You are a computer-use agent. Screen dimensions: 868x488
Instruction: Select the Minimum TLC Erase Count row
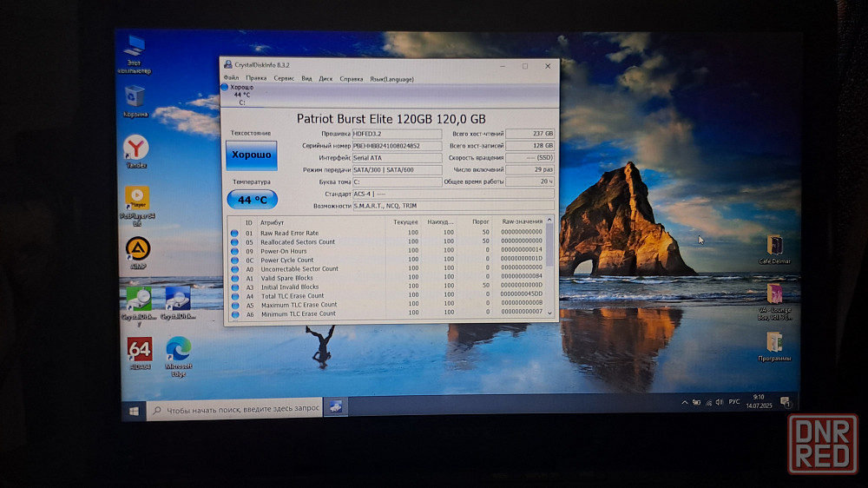[387, 314]
